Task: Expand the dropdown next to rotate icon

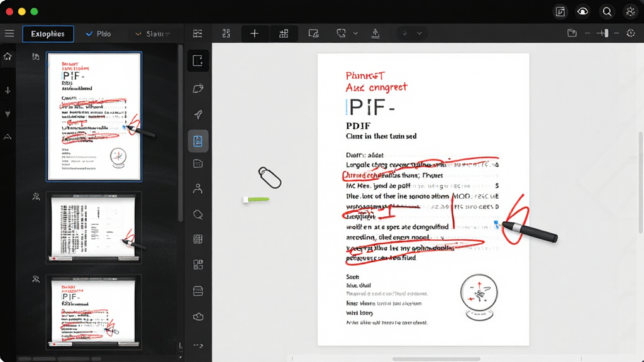Action: coord(356,33)
